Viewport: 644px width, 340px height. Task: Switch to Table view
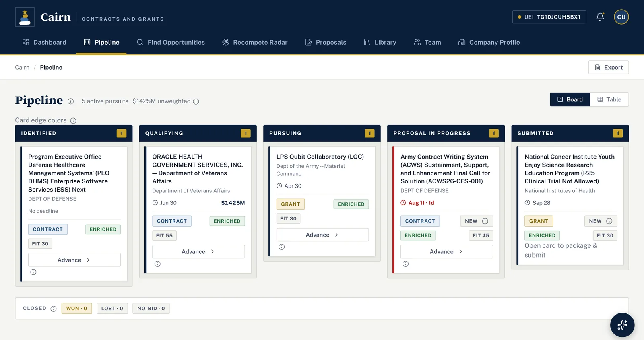tap(609, 99)
